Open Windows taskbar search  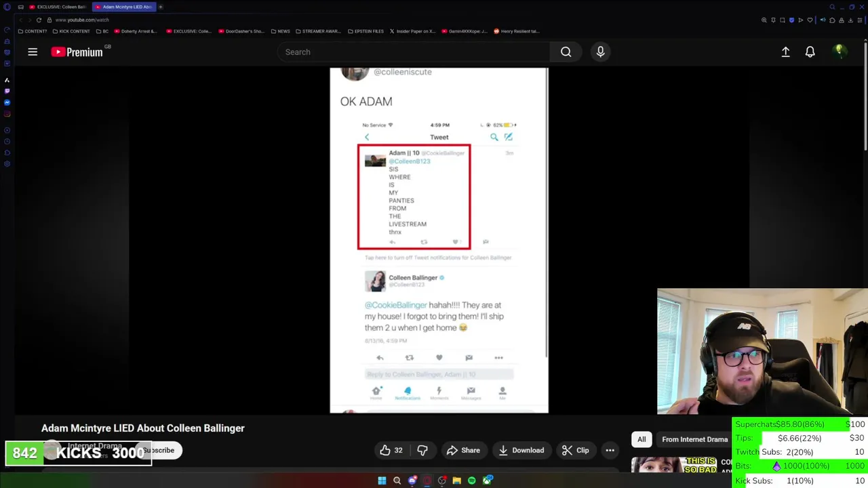tap(397, 481)
